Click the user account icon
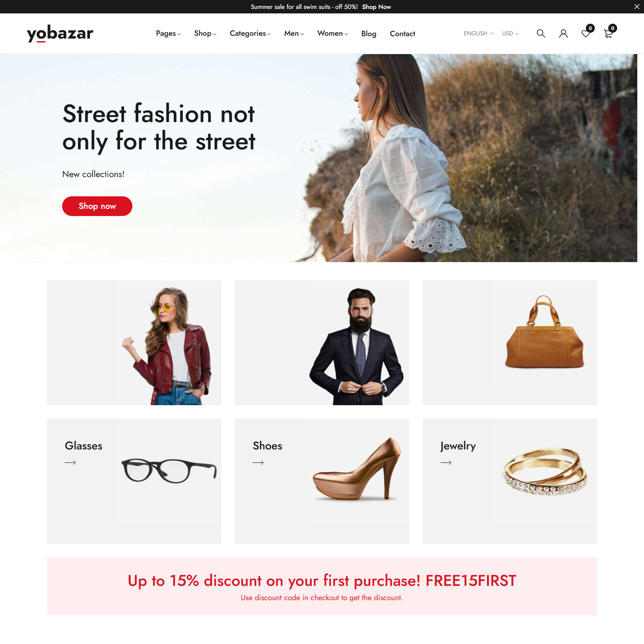The width and height of the screenshot is (644, 644). [563, 34]
